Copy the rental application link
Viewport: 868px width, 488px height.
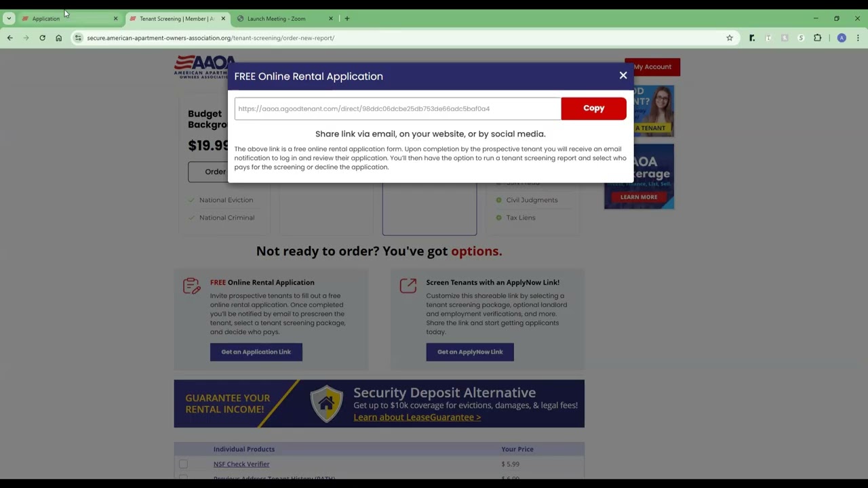click(593, 108)
